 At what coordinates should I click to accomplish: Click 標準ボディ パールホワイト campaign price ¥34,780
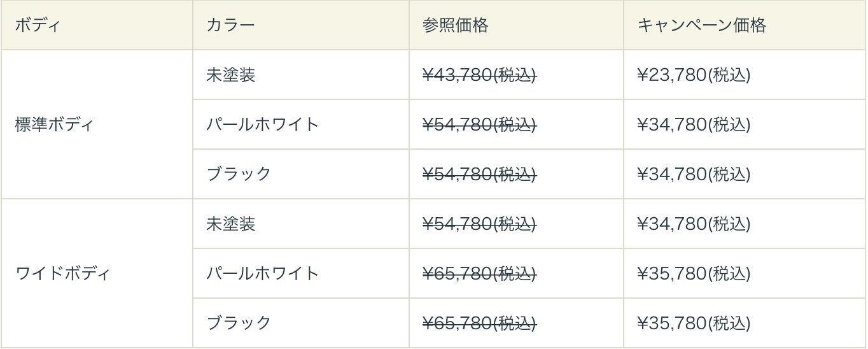pyautogui.click(x=694, y=124)
